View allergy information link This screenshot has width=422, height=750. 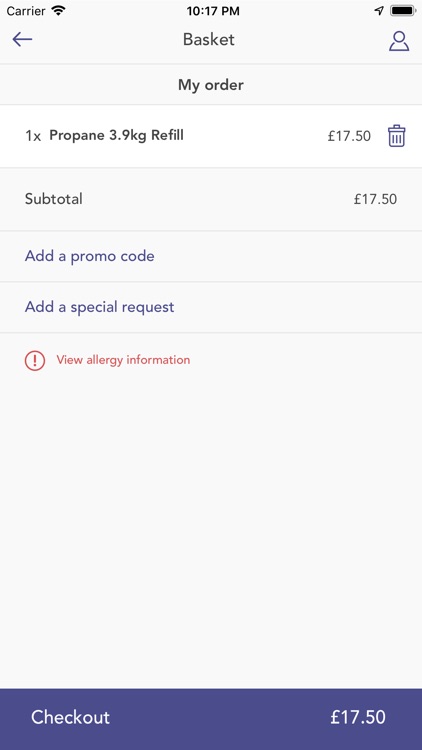point(123,360)
